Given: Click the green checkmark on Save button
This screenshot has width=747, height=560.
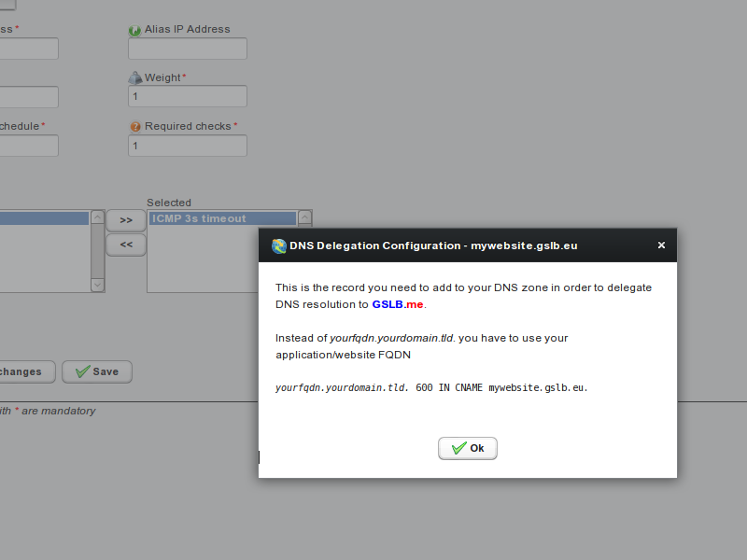Looking at the screenshot, I should (x=82, y=371).
